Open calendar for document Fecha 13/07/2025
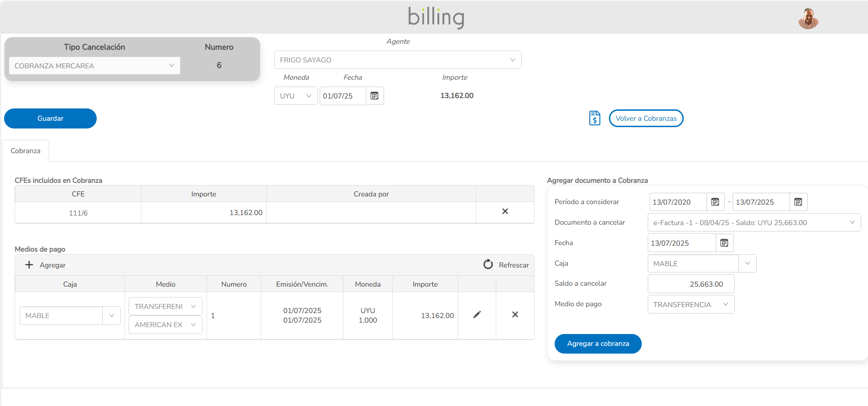 coord(724,243)
